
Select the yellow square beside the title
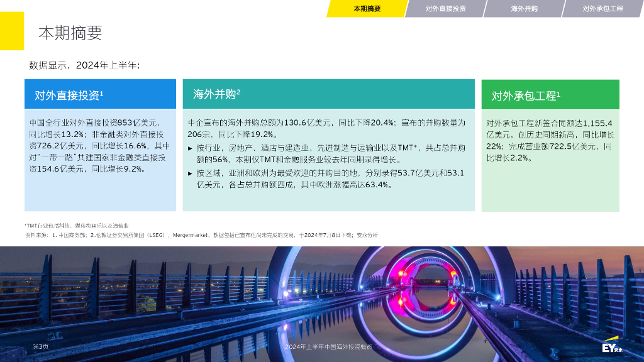pyautogui.click(x=11, y=31)
